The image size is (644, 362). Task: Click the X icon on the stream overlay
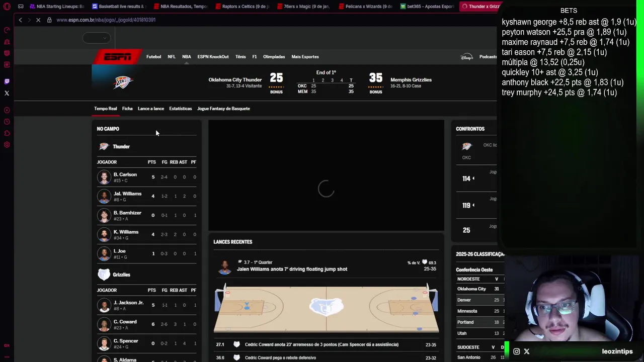[x=527, y=351]
